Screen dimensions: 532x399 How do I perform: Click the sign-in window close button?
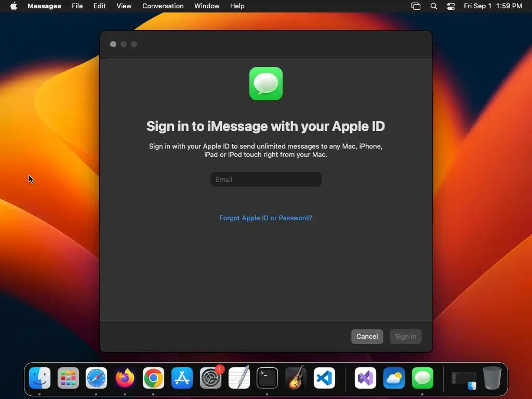tap(113, 45)
